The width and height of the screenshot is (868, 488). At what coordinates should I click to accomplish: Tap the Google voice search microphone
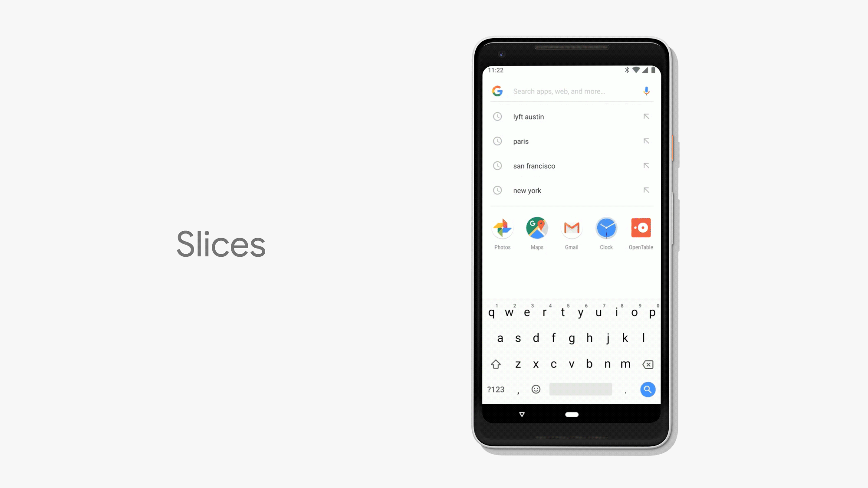(646, 91)
